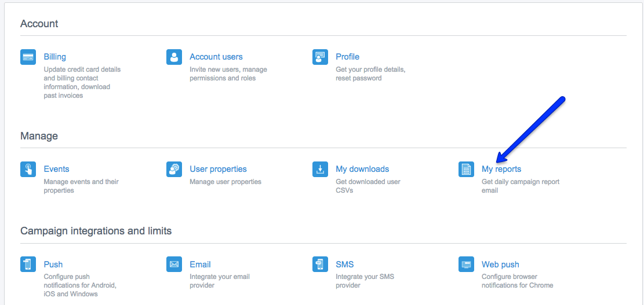The height and width of the screenshot is (305, 644).
Task: Click the My reports document icon
Action: 466,169
